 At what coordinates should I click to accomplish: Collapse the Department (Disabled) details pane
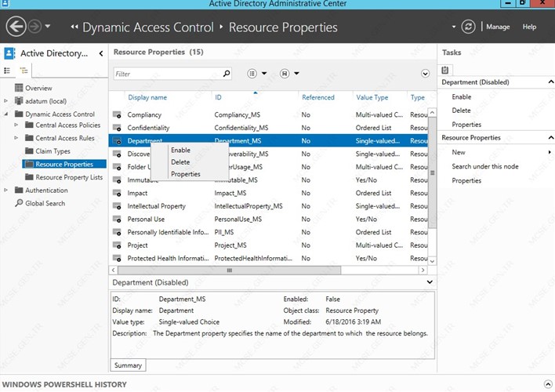tap(430, 282)
